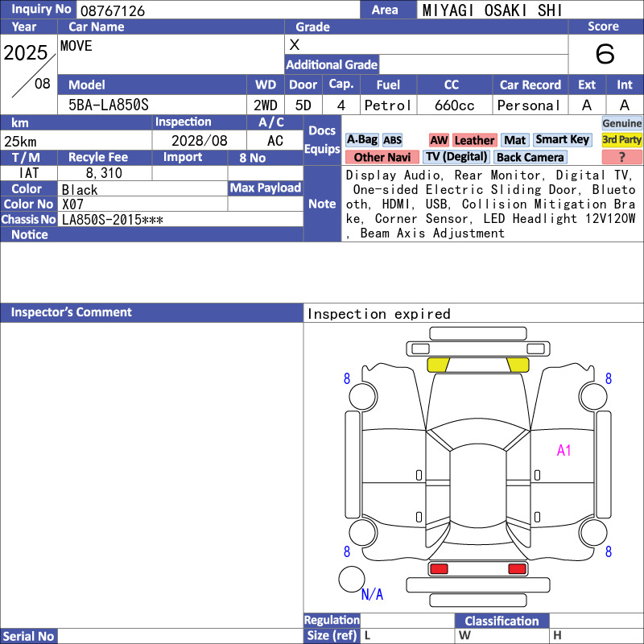Toggle the Genuine legend label
This screenshot has width=644, height=644.
pos(621,123)
